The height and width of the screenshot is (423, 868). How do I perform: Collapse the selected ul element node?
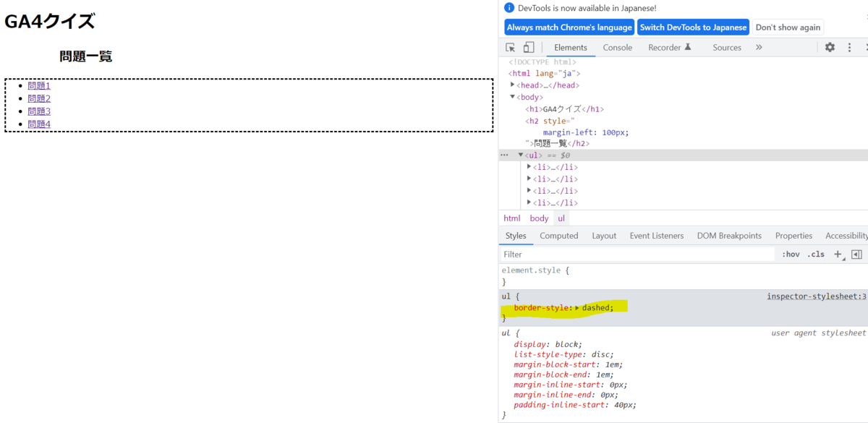[521, 155]
